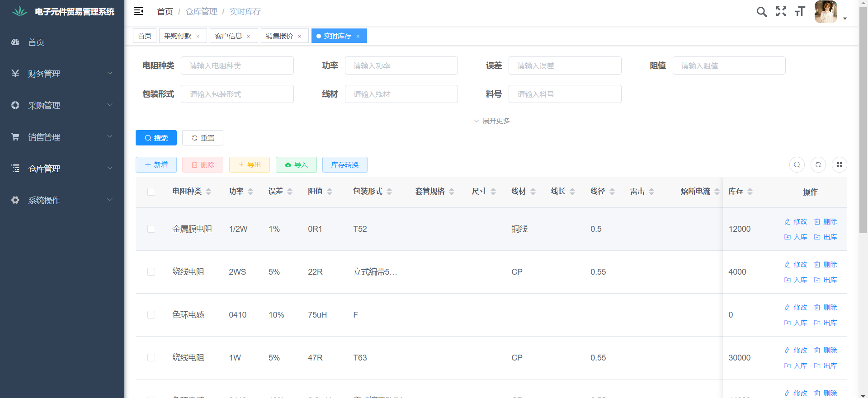Click the vertical page scrollbar
868x398 pixels.
[x=863, y=120]
